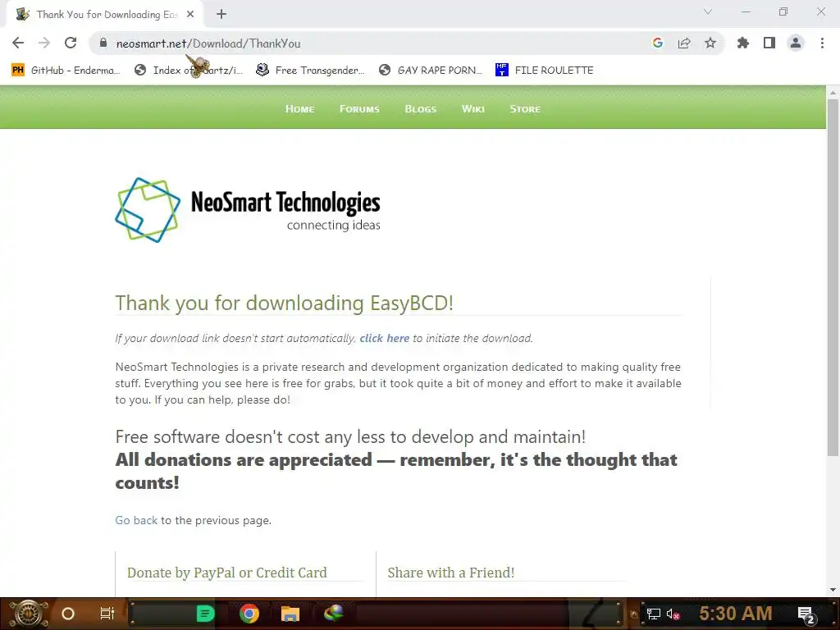Image resolution: width=840 pixels, height=630 pixels.
Task: Click the muted volume tray icon
Action: [x=673, y=614]
